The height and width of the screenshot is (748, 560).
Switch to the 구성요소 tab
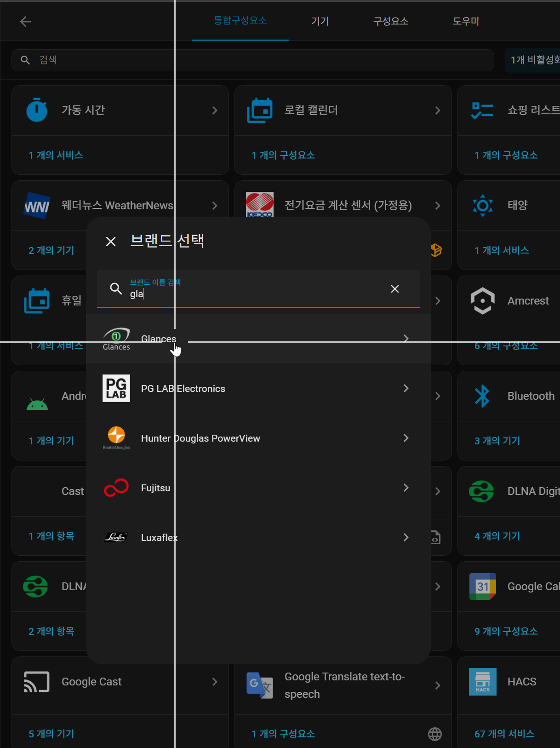click(x=391, y=21)
